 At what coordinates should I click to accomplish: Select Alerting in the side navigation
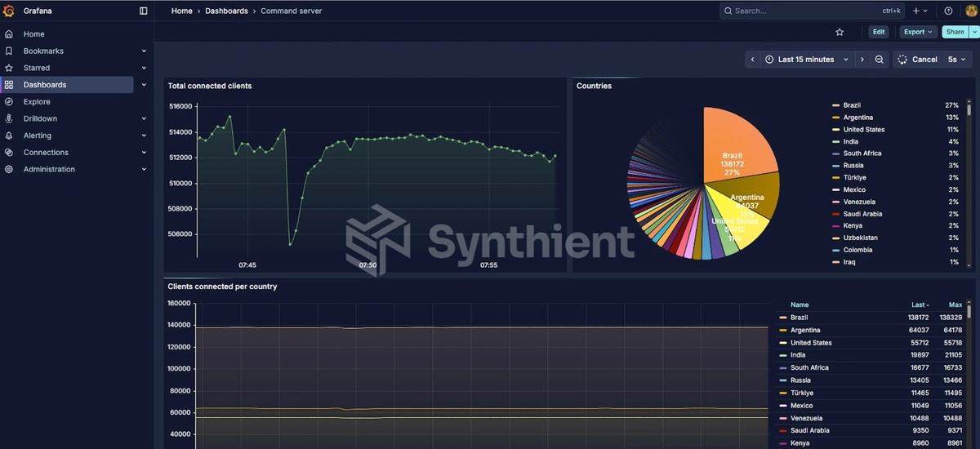click(38, 136)
